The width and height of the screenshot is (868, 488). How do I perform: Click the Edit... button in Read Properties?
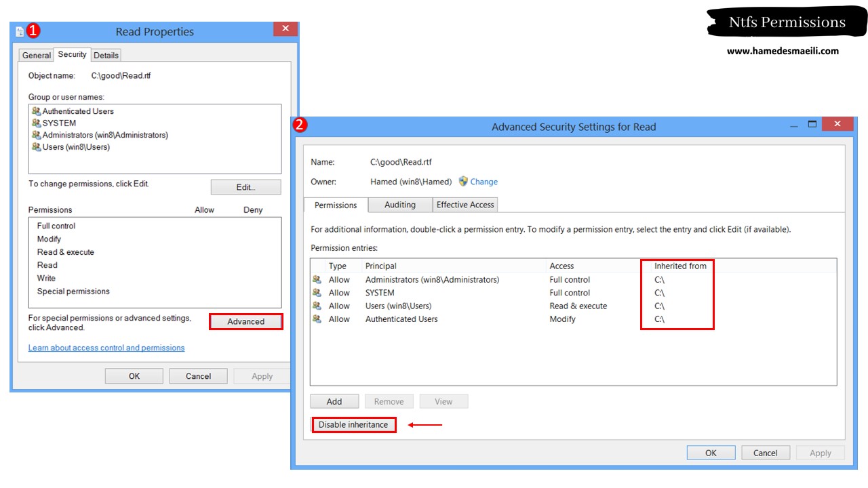(245, 187)
